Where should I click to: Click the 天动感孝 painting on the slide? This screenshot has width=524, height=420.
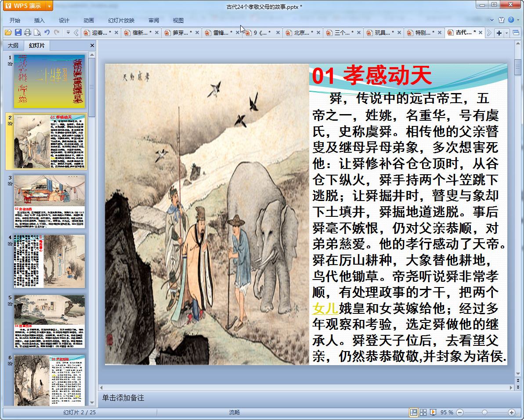(x=207, y=214)
